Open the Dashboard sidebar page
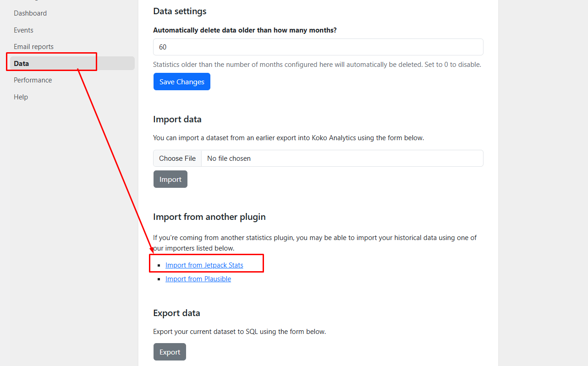The height and width of the screenshot is (366, 588). tap(30, 13)
